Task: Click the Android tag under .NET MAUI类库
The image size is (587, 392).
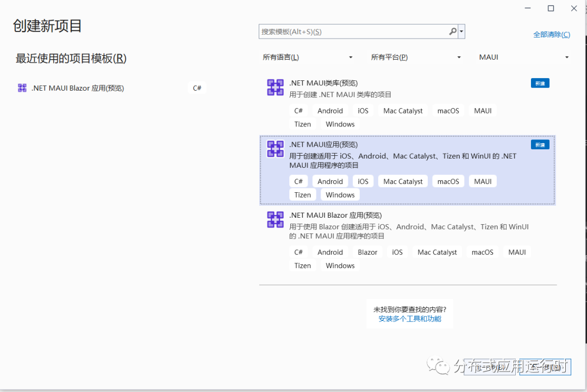Action: tap(330, 111)
